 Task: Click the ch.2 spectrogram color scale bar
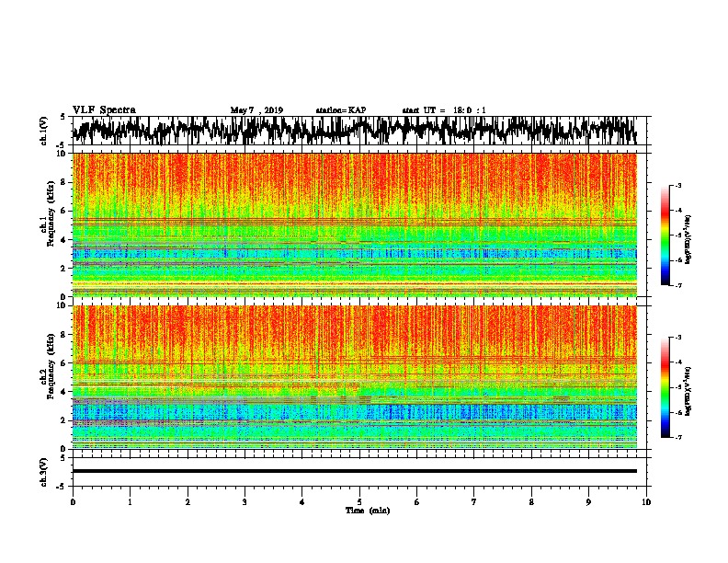click(x=665, y=387)
